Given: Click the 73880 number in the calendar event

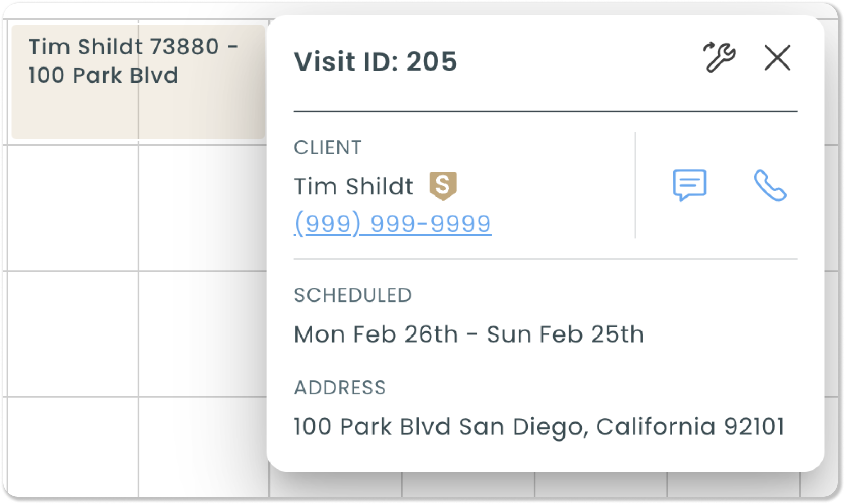Looking at the screenshot, I should (x=184, y=47).
